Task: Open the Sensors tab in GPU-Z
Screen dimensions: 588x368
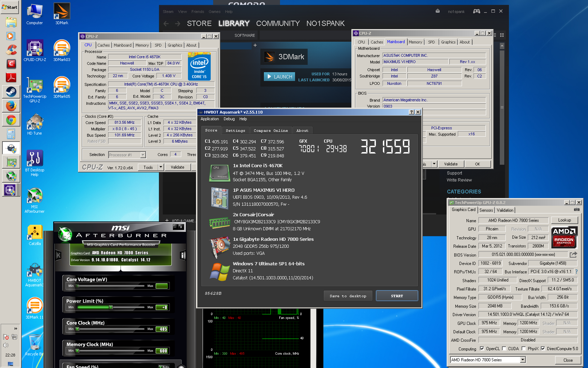Action: [486, 210]
